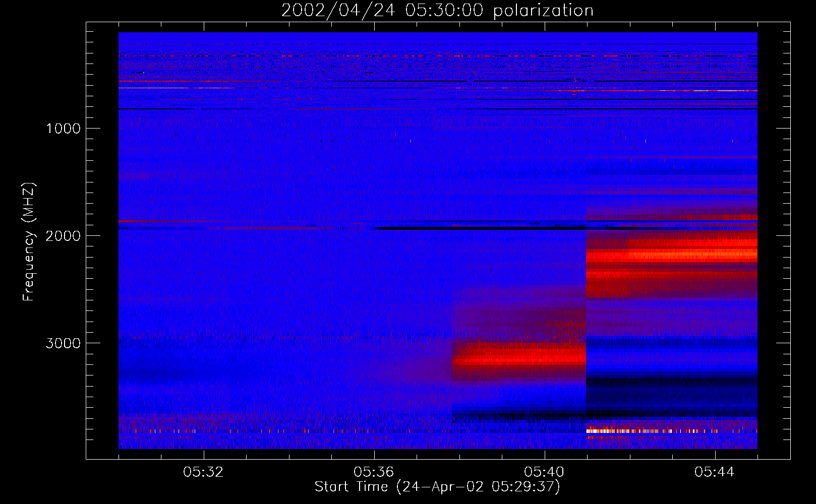Select the 3000 frequency axis label

tap(63, 343)
